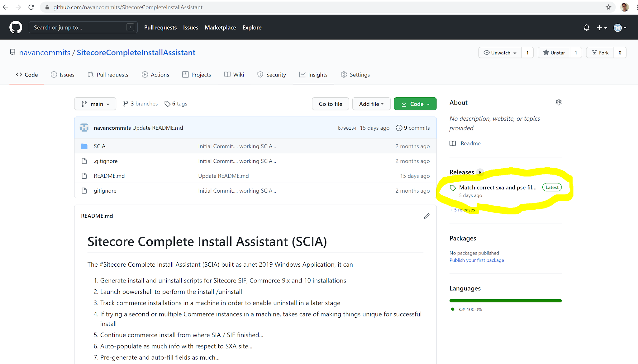Focus the Search or jump to field
The height and width of the screenshot is (364, 638).
[83, 27]
